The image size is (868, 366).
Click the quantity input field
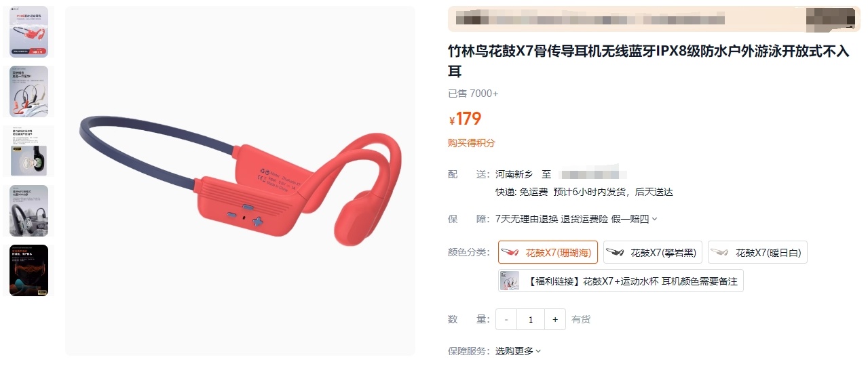point(531,319)
